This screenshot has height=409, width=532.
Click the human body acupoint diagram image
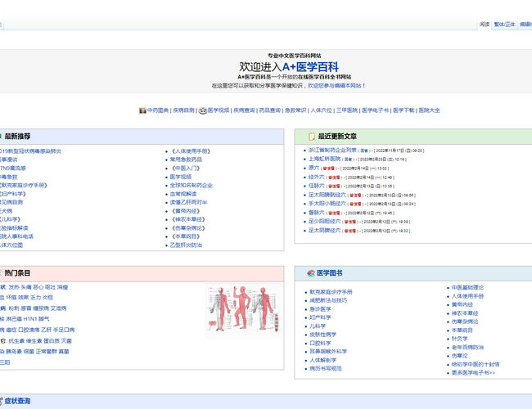[x=241, y=311]
